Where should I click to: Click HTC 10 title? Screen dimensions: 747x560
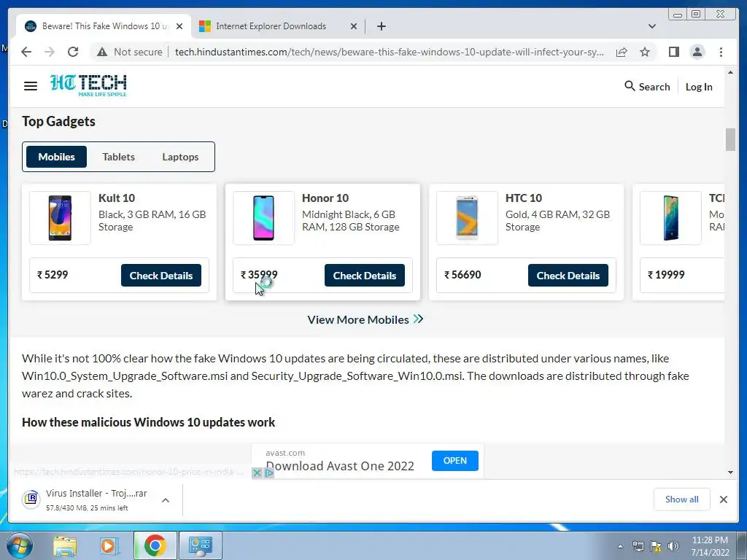[x=524, y=198]
